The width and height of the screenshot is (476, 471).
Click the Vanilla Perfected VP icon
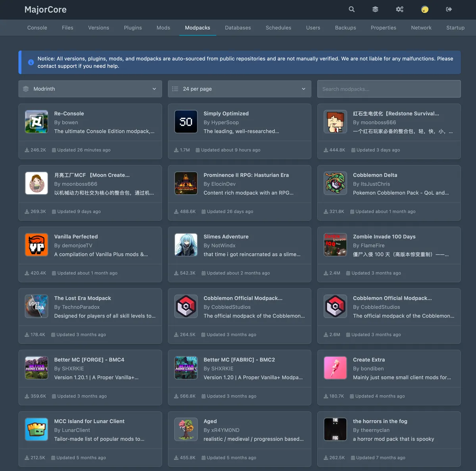pos(36,245)
